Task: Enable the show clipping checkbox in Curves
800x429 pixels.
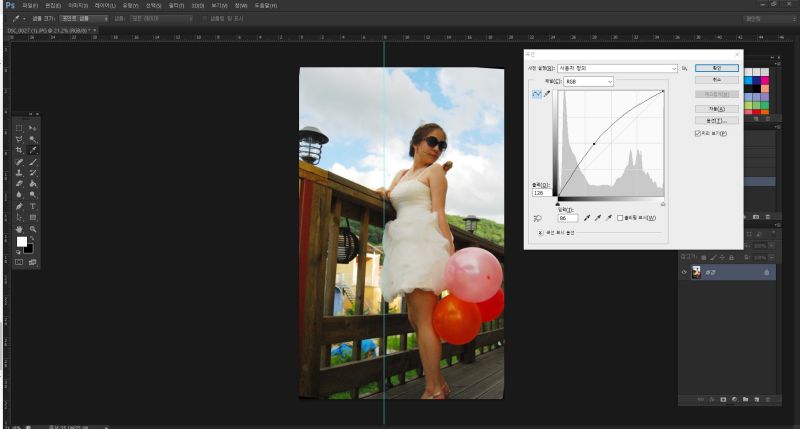Action: click(x=620, y=218)
